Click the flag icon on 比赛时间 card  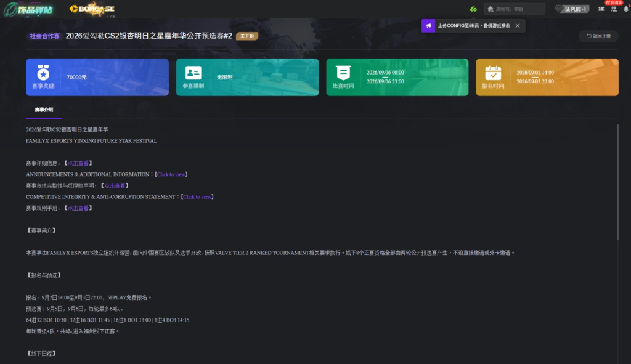(x=343, y=73)
